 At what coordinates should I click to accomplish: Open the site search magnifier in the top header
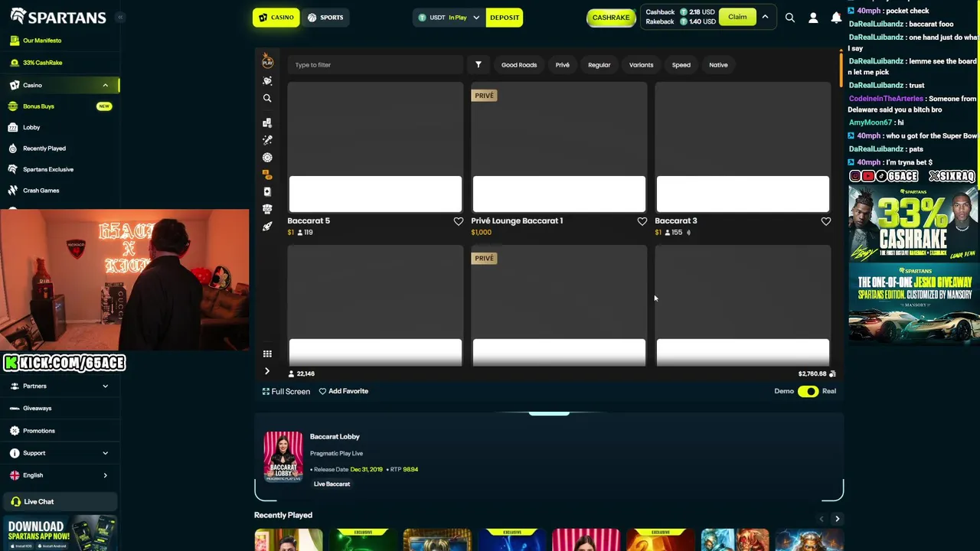[x=790, y=18]
